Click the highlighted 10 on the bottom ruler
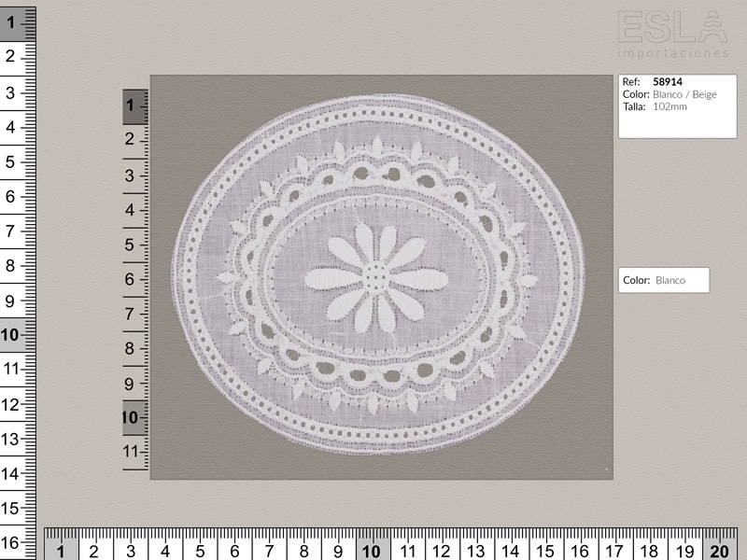This screenshot has width=747, height=560. tap(371, 551)
